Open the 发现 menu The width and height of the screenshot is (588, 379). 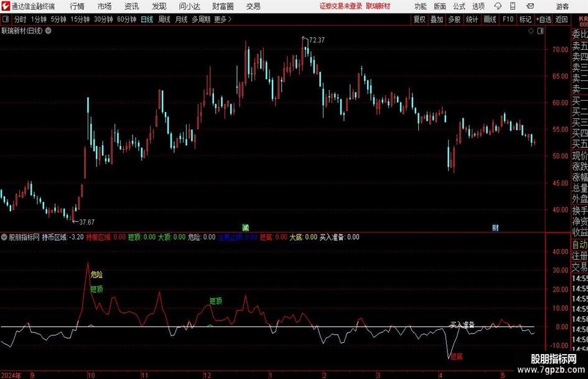[159, 6]
